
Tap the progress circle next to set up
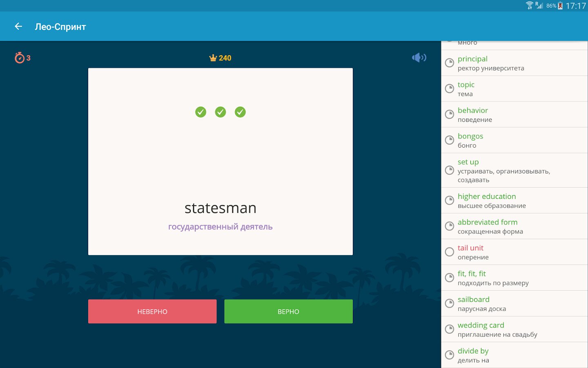click(449, 171)
